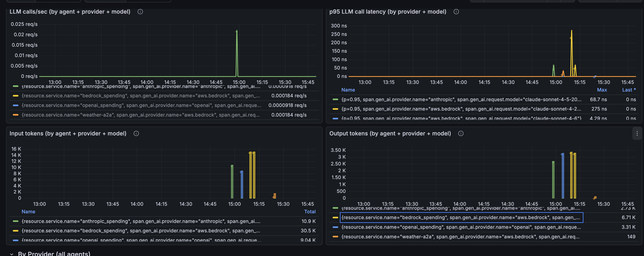The image size is (644, 256).
Task: Open blue openai_spending color swatch in LLM calls/sec legend
Action: [x=15, y=106]
